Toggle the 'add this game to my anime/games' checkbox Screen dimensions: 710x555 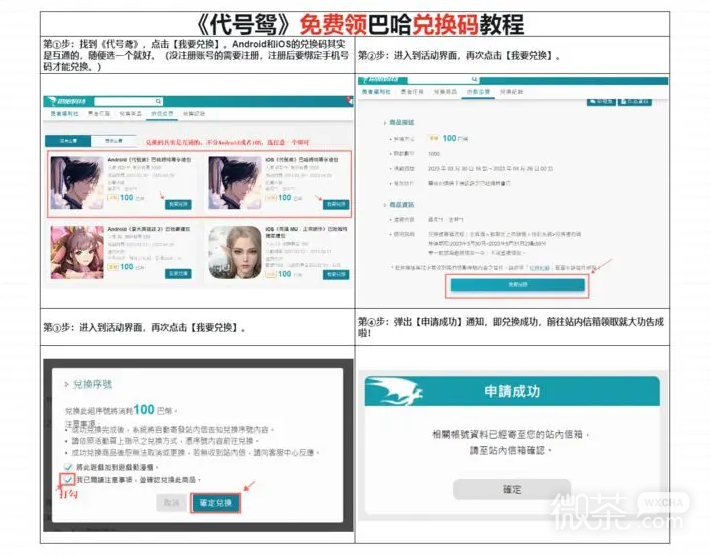tap(67, 467)
